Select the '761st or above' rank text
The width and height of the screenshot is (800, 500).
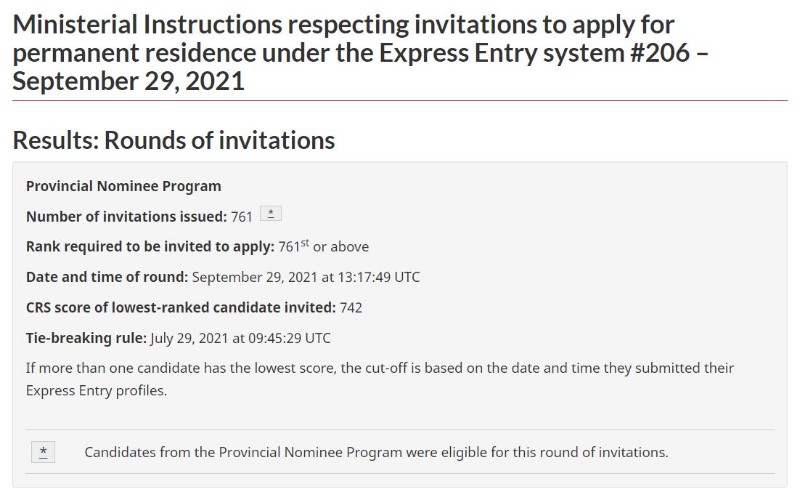coord(323,246)
